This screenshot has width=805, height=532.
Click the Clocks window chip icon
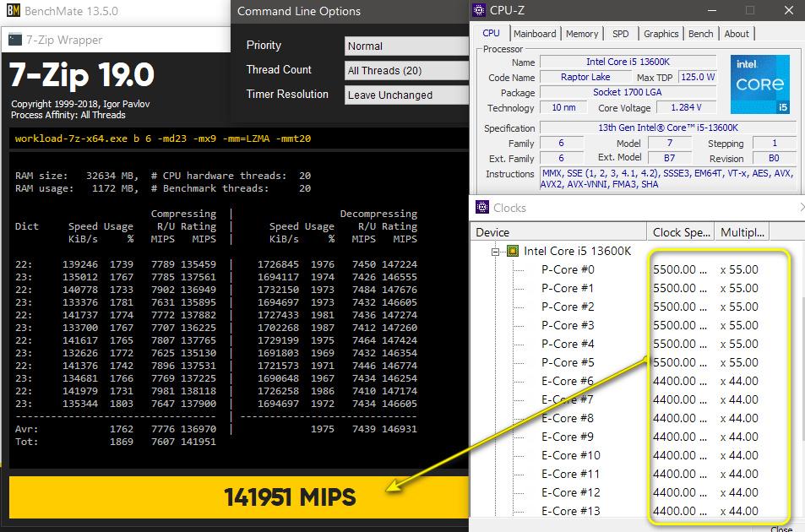(x=482, y=207)
